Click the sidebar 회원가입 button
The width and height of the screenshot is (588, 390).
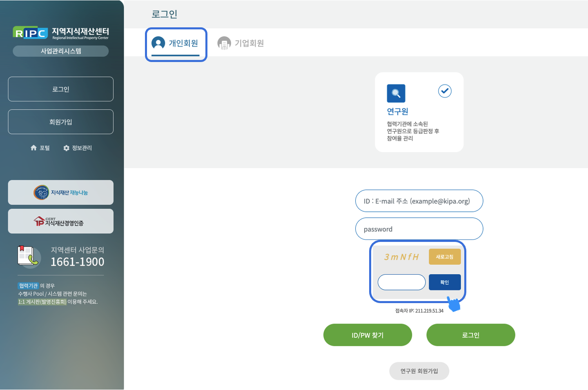pos(61,122)
